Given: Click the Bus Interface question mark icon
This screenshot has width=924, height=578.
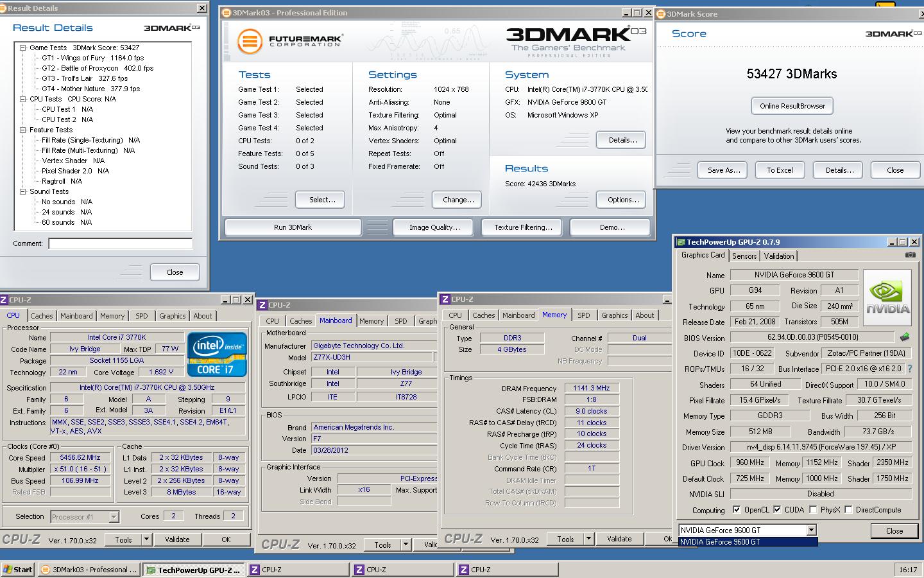Looking at the screenshot, I should [x=909, y=369].
